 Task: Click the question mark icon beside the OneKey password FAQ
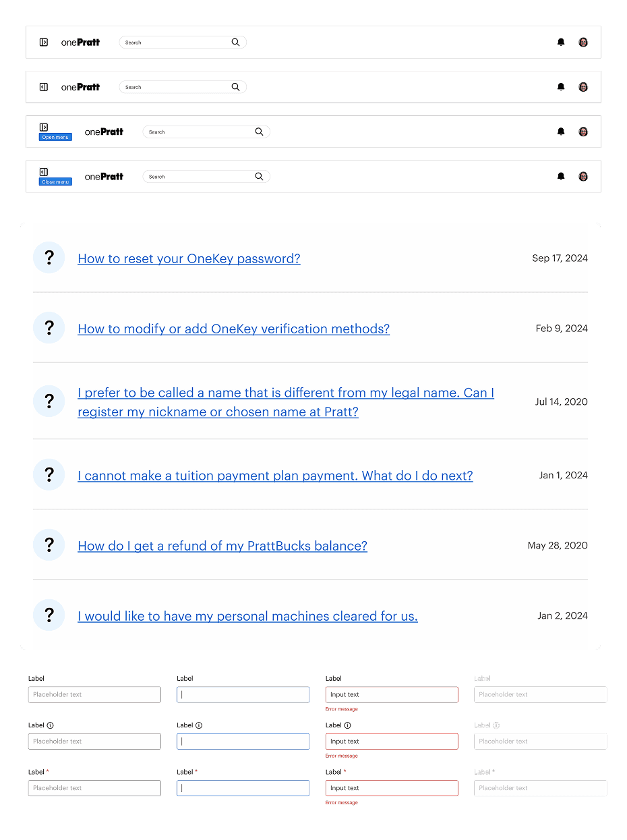point(49,257)
